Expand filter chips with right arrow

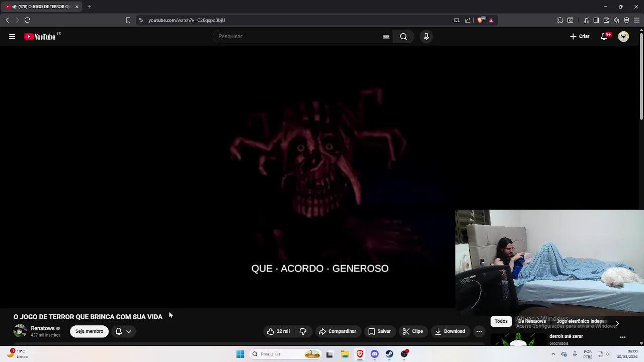[x=617, y=323]
